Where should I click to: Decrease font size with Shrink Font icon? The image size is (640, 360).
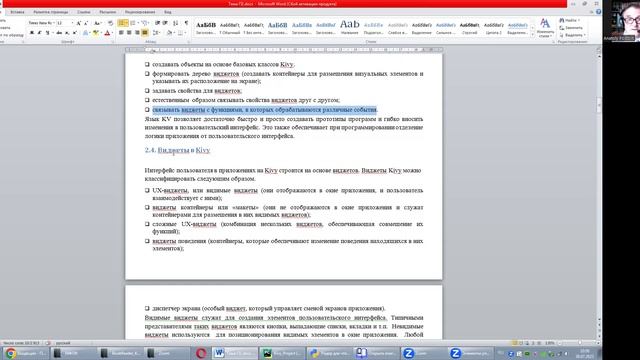point(86,23)
